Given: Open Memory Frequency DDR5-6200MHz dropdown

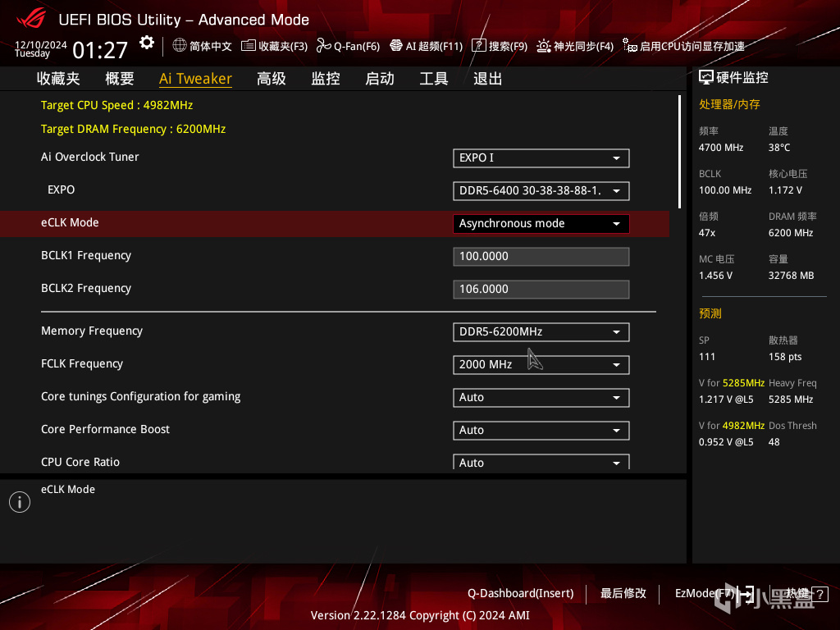Looking at the screenshot, I should (541, 331).
